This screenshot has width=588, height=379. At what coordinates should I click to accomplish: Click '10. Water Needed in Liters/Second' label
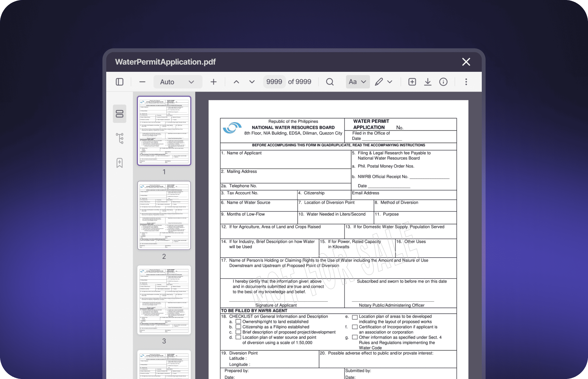tap(332, 214)
